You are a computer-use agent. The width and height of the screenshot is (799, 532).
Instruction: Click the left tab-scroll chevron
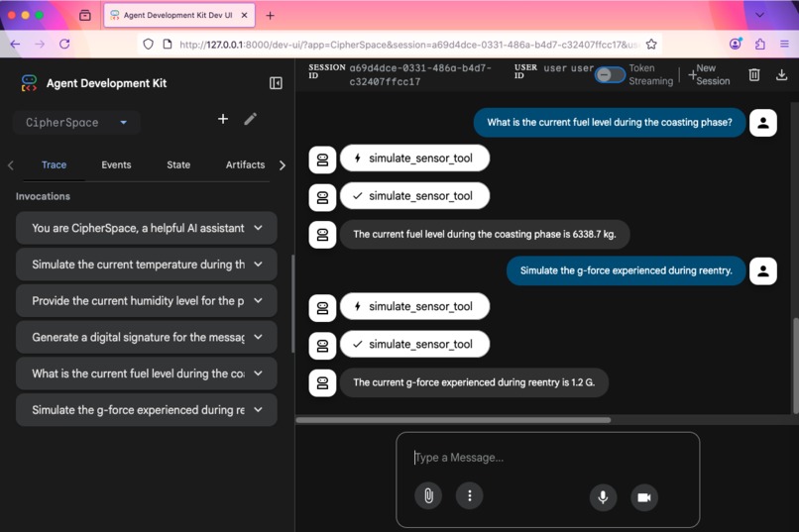(x=11, y=164)
